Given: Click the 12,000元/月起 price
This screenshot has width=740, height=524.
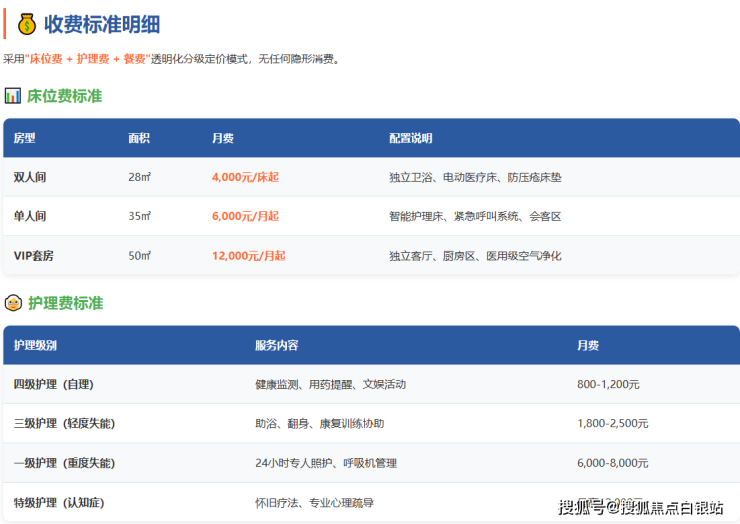Looking at the screenshot, I should pos(248,255).
